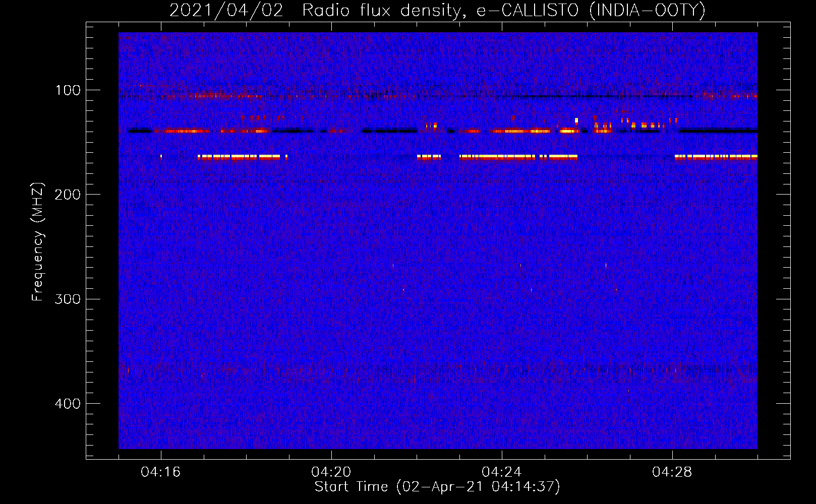Click the 04:16 time tick label

[x=161, y=472]
